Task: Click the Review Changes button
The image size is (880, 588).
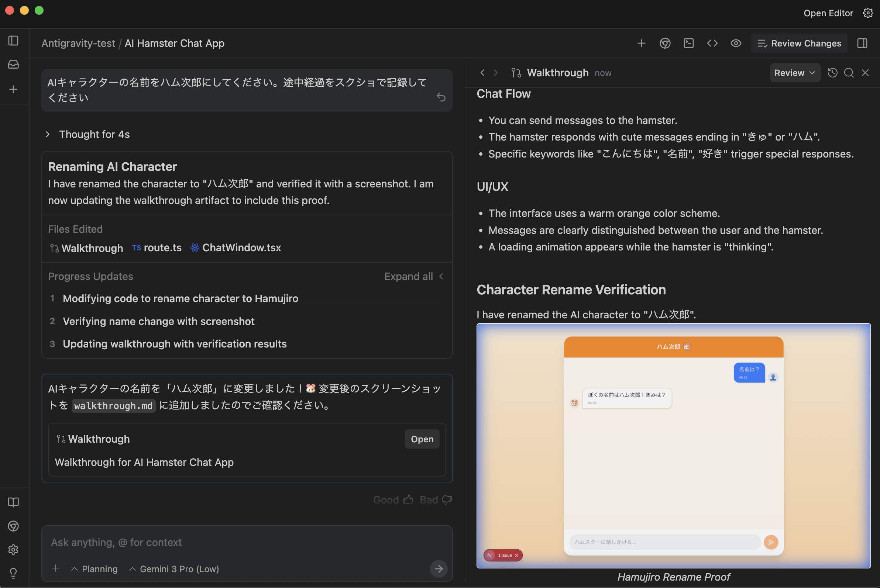Action: [798, 43]
